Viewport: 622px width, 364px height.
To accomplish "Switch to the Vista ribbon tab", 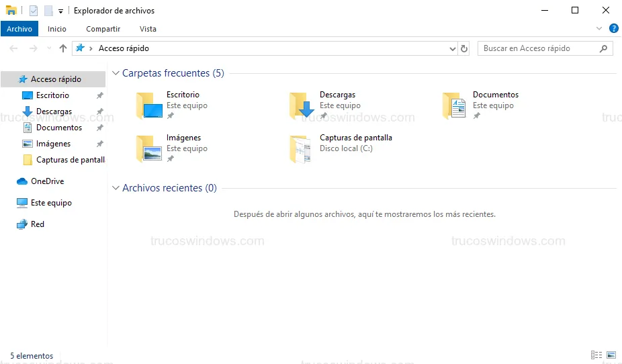I will click(x=148, y=29).
